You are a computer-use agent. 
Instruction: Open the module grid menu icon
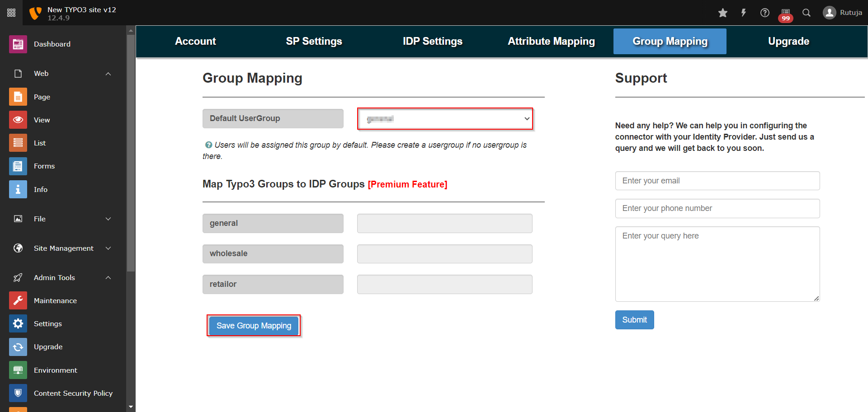tap(11, 13)
